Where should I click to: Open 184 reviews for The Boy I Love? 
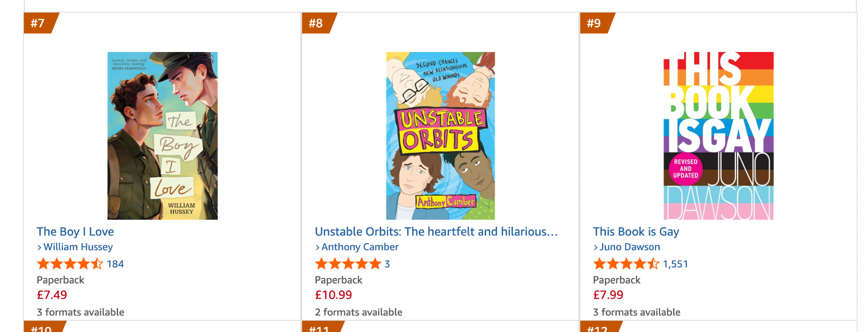click(x=115, y=264)
